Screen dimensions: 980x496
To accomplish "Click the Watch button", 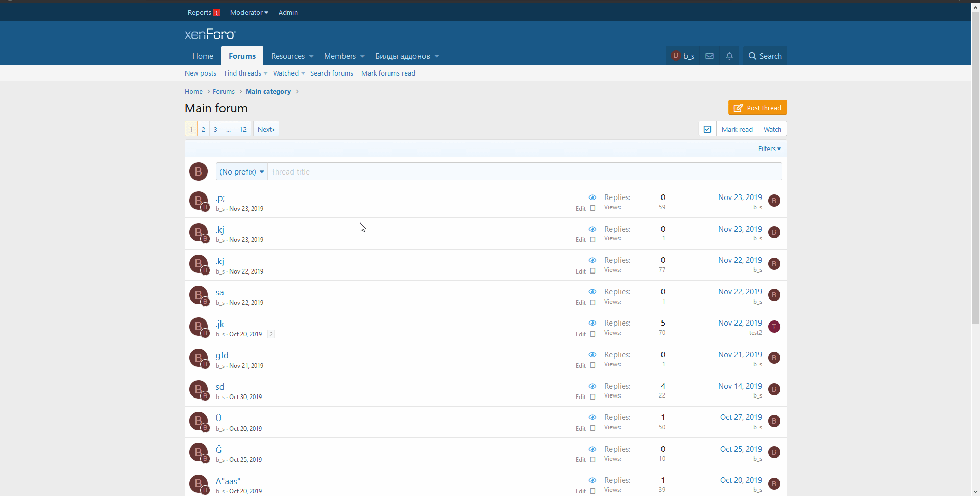I will point(772,129).
